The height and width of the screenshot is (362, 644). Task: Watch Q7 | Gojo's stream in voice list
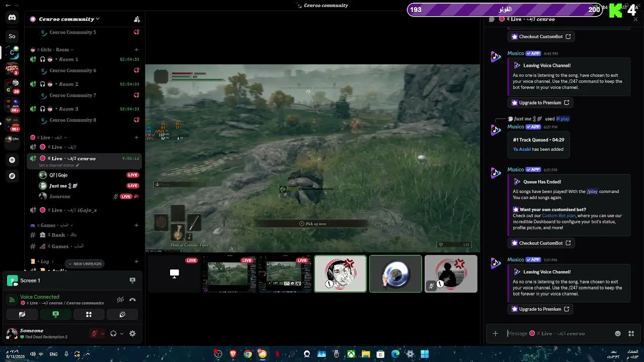[x=132, y=175]
